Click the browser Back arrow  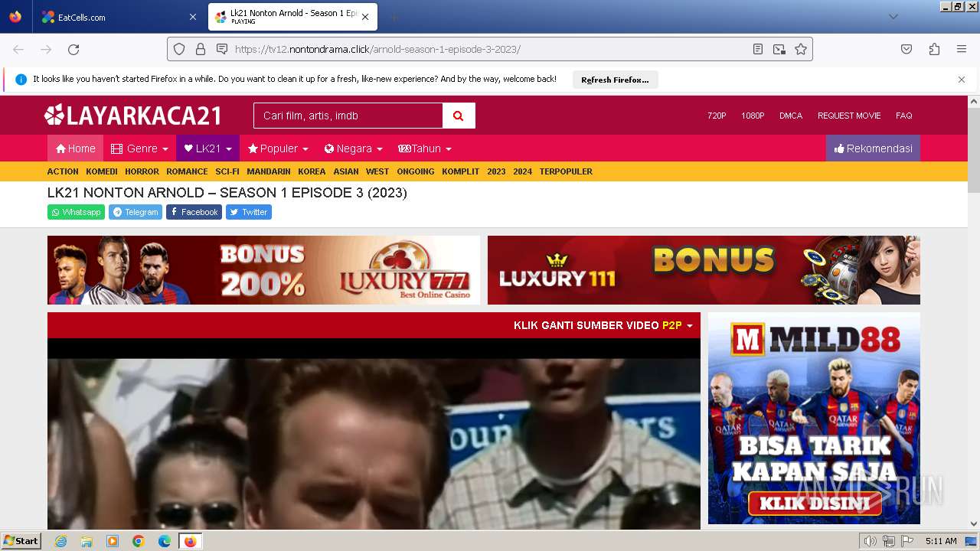click(18, 49)
